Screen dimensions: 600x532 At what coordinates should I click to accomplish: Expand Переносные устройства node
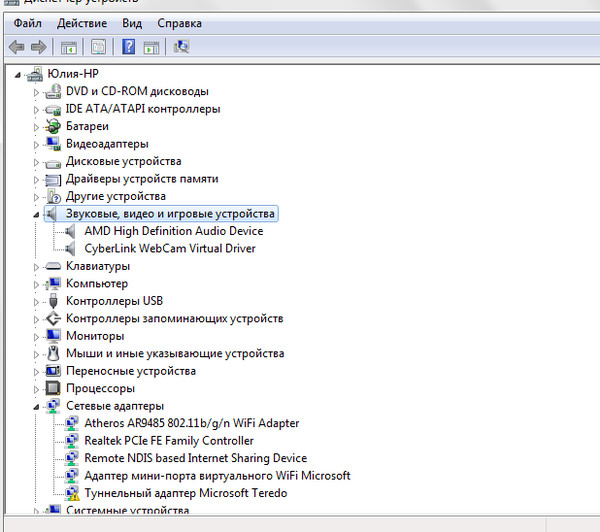[36, 372]
